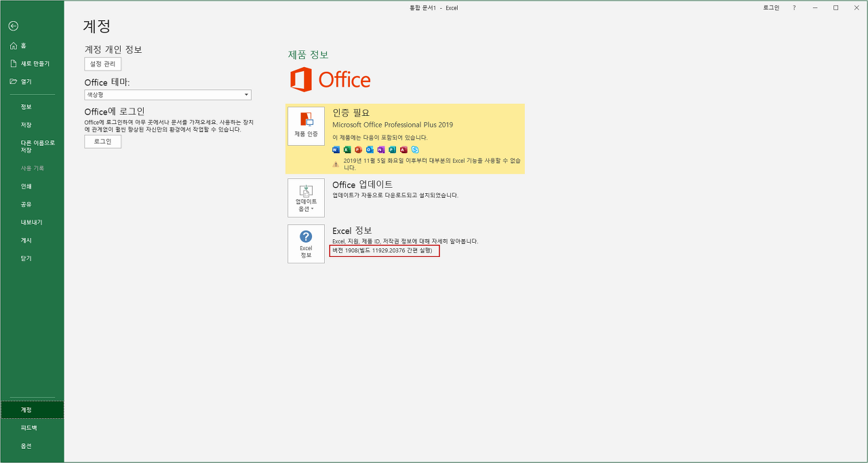Click the 홈 house icon
Screen dimensions: 868x463
pos(13,45)
